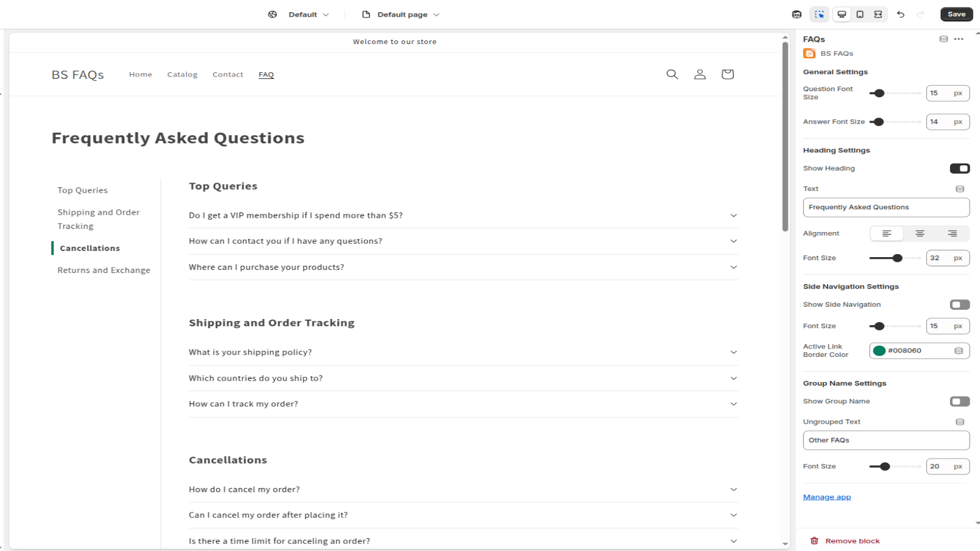980x551 pixels.
Task: Switch to mobile preview view
Action: (860, 13)
